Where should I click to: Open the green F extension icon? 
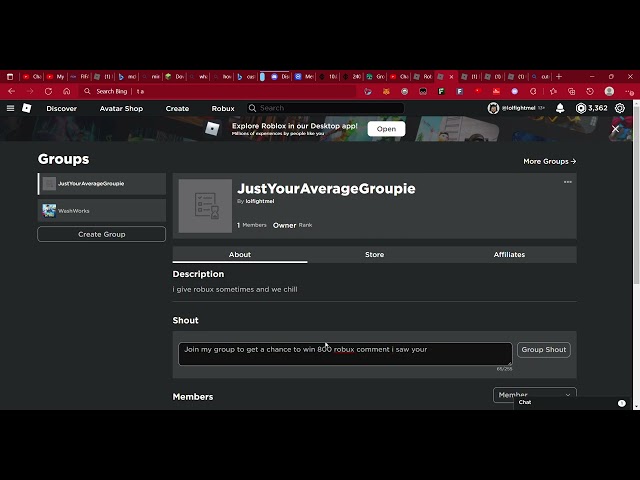coord(441,91)
